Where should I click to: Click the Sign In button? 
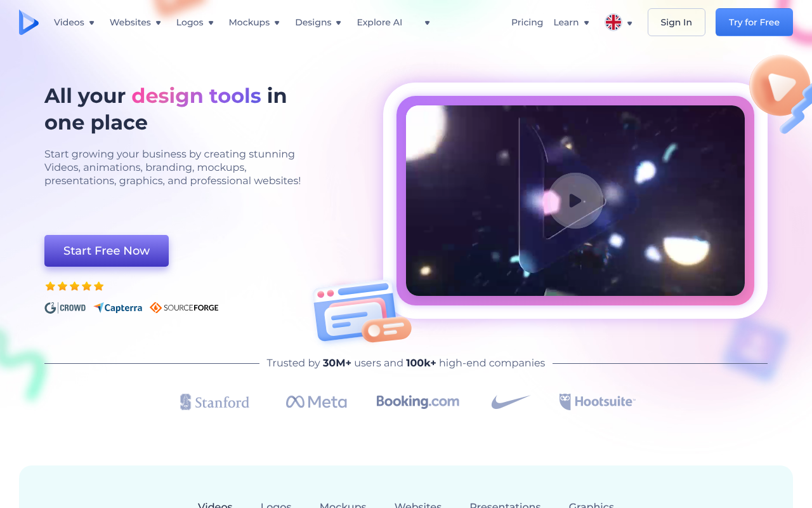click(676, 22)
